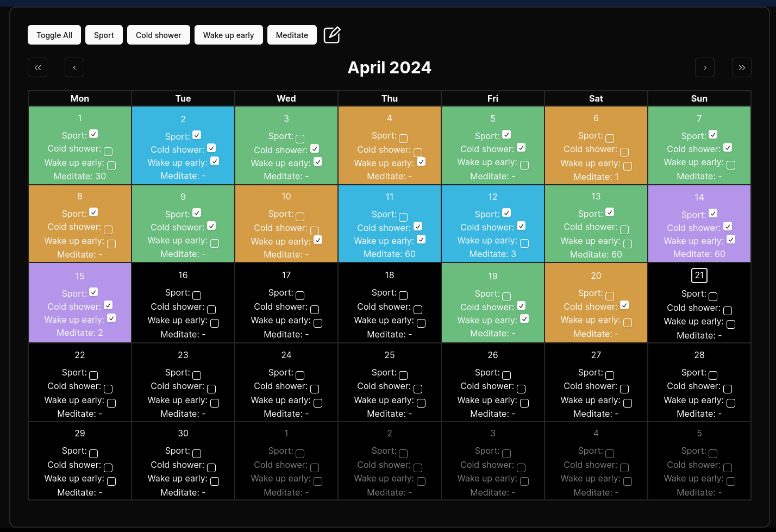This screenshot has height=532, width=776.
Task: Uncheck Wake up early on April 15
Action: click(111, 318)
